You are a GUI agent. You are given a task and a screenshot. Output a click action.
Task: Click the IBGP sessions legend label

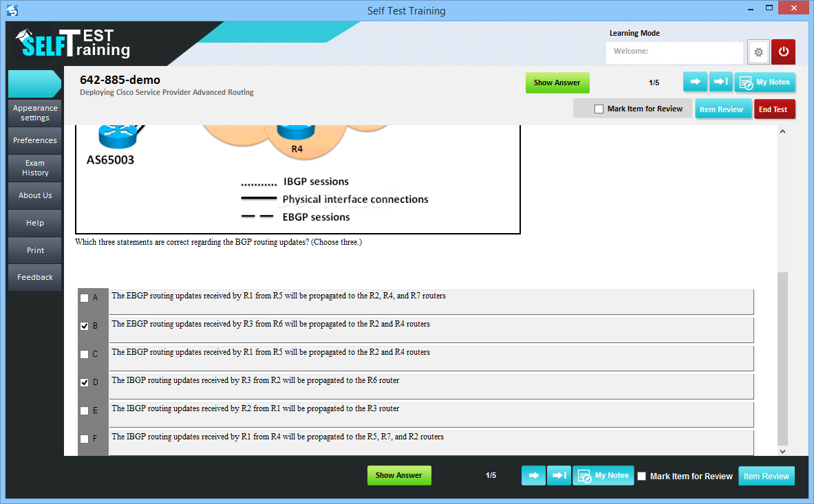316,182
